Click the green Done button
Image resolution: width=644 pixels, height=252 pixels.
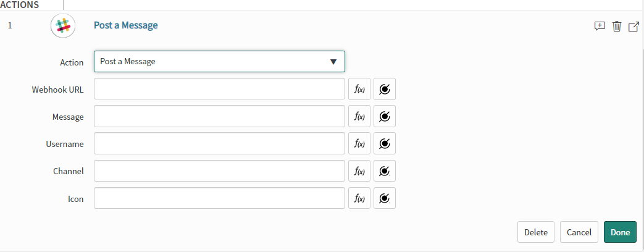[620, 232]
